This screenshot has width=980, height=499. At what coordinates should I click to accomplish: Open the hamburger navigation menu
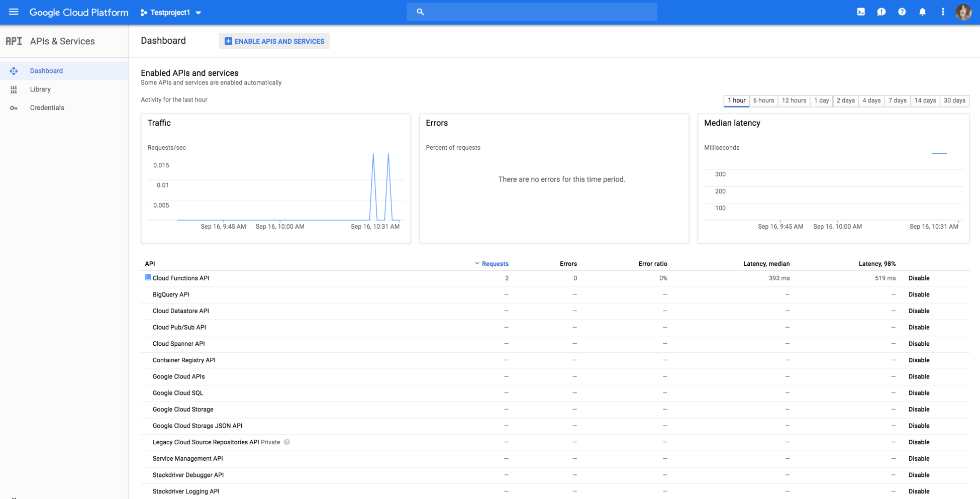(x=14, y=12)
